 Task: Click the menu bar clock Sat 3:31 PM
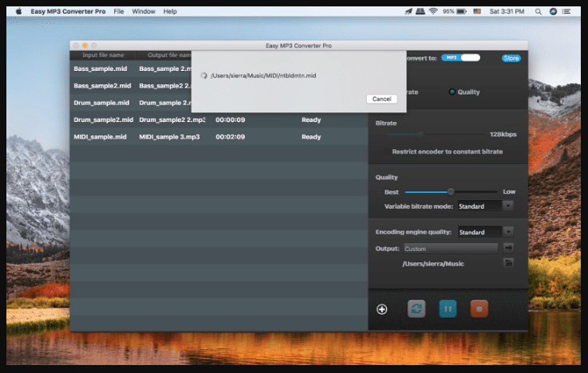[507, 12]
